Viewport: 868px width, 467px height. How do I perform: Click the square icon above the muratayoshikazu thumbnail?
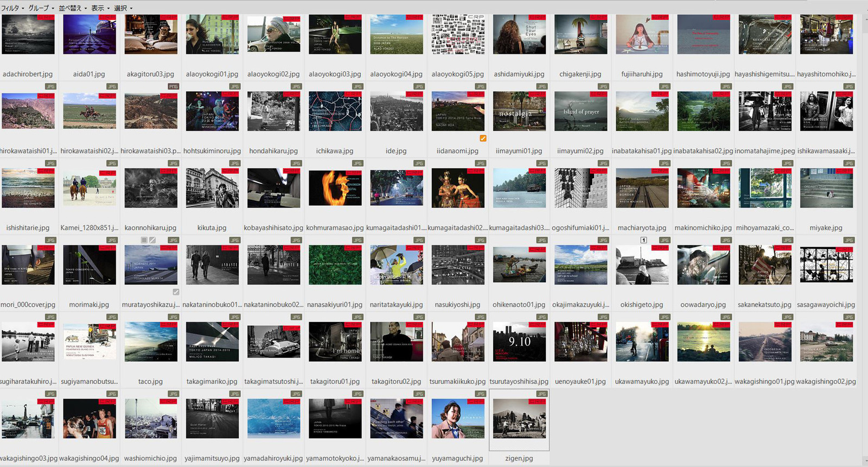(x=144, y=240)
